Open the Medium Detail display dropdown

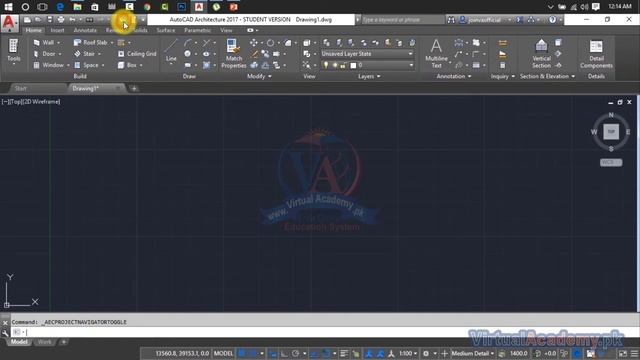(473, 353)
